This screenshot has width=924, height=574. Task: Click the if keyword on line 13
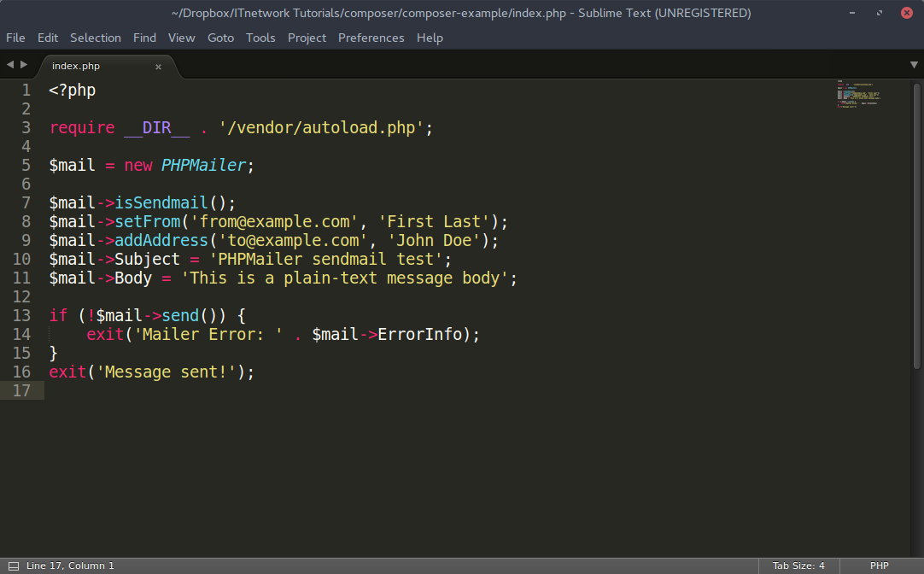[58, 316]
